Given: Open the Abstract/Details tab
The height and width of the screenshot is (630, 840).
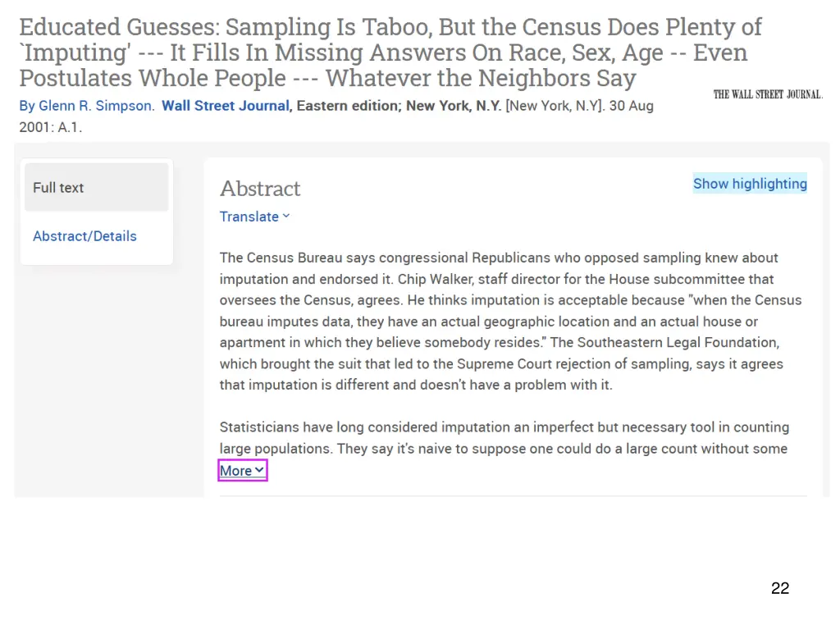Looking at the screenshot, I should [x=84, y=235].
